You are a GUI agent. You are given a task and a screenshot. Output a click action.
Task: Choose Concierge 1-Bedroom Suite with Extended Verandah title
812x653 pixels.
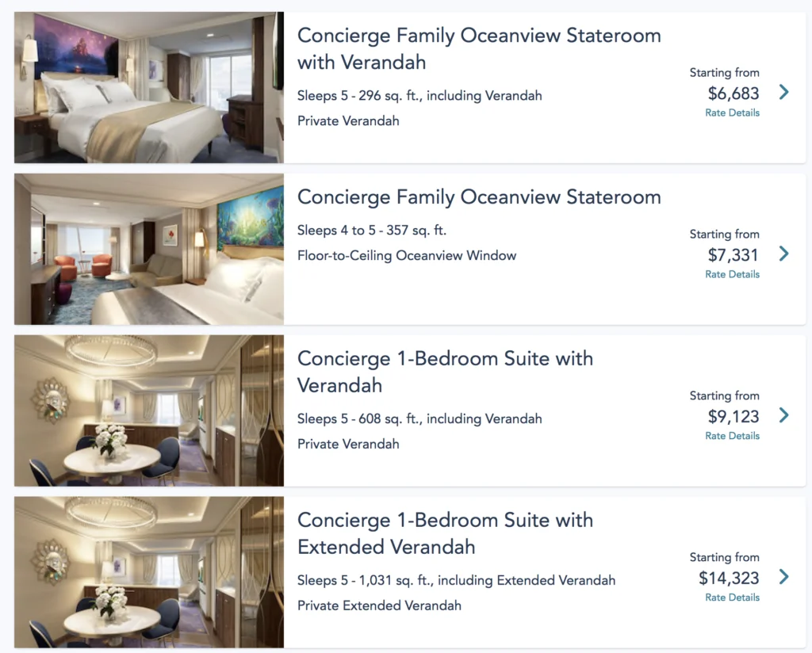coord(445,533)
